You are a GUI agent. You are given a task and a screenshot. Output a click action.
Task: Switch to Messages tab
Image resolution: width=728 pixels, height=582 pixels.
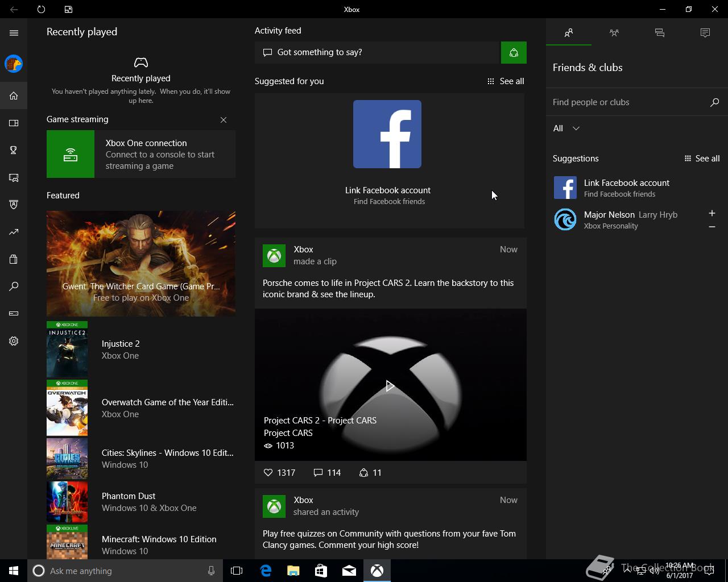(x=660, y=33)
